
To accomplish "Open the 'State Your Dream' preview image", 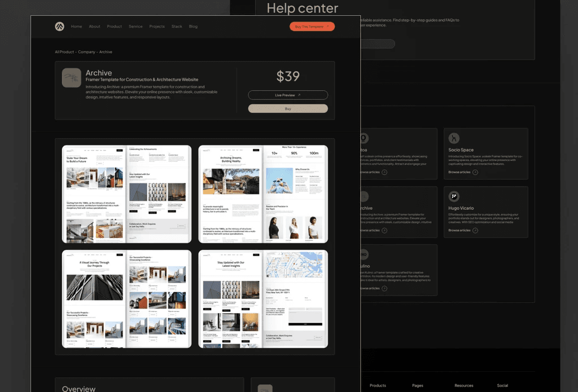I will click(127, 194).
